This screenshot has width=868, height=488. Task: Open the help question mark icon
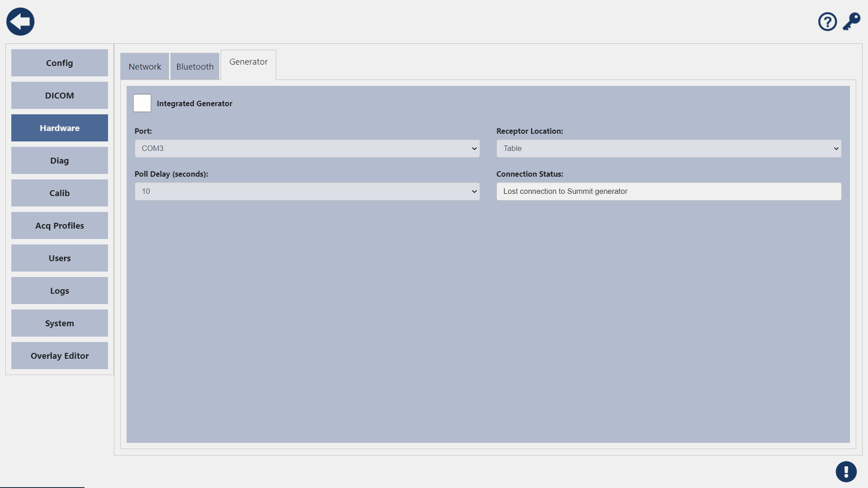[827, 22]
